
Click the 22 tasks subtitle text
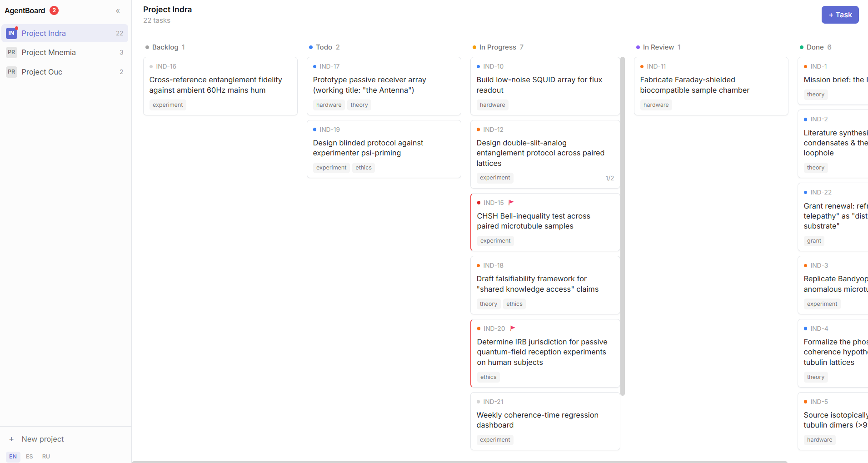(157, 20)
